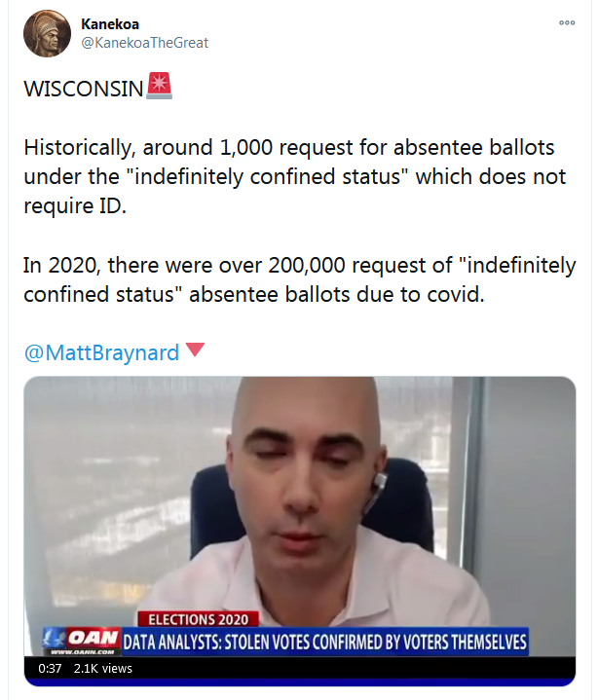
Task: Click the black video control bar
Action: click(x=299, y=668)
